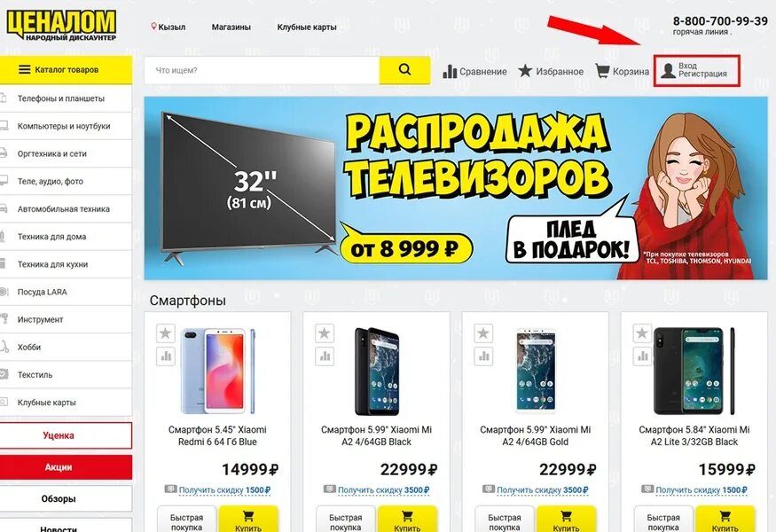
Task: Favorite the Xiaomi Mi A2 Black phone
Action: tap(325, 333)
